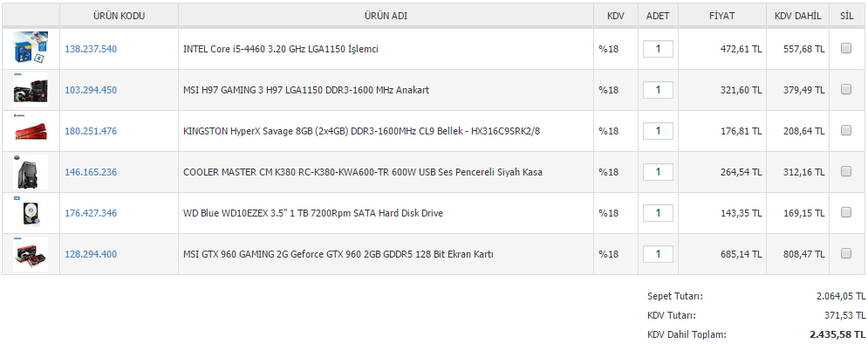Tick the SİL checkbox for Kingston HyperX memory
Image resolution: width=868 pixels, height=344 pixels.
[846, 130]
